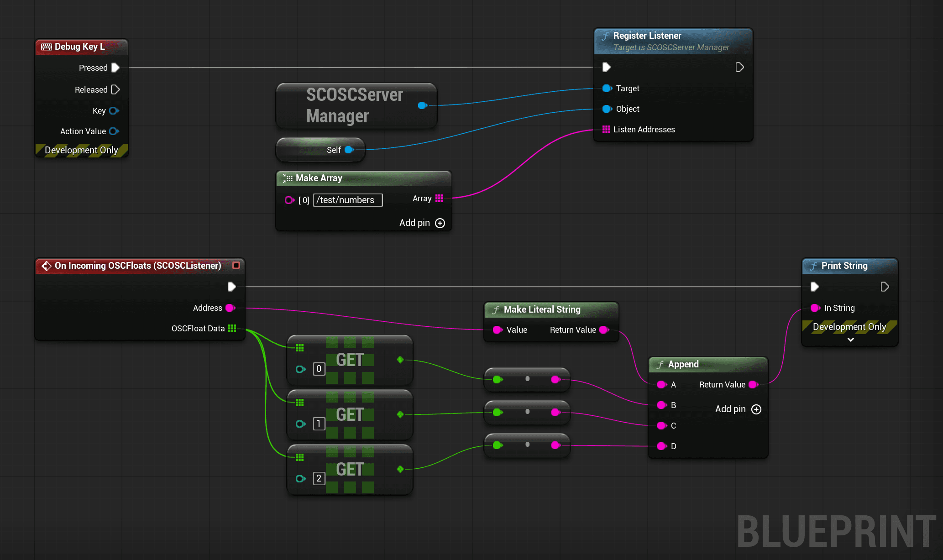Edit the /test/numbers array element field
Image resolution: width=943 pixels, height=560 pixels.
tap(347, 200)
